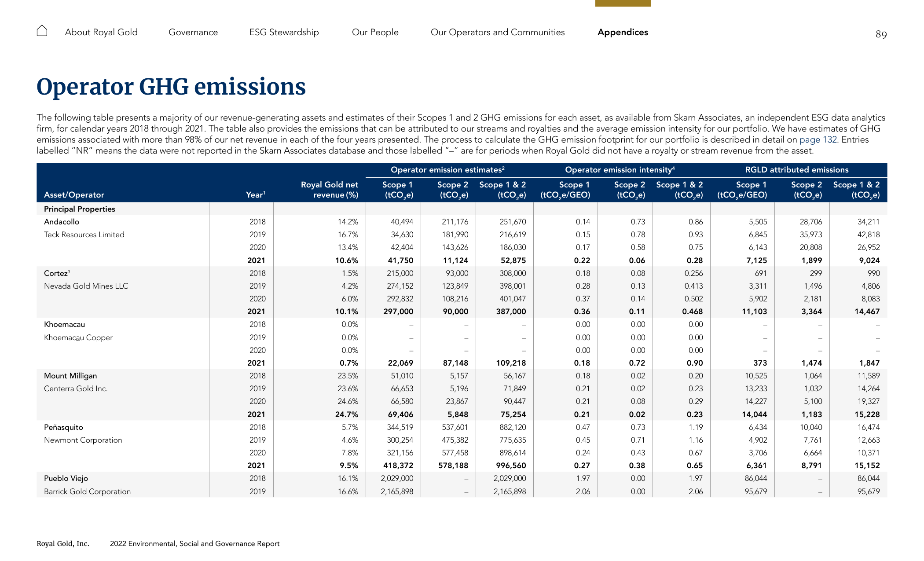The width and height of the screenshot is (924, 561).
Task: Click Teck Resources Limited operator name
Action: 84,235
